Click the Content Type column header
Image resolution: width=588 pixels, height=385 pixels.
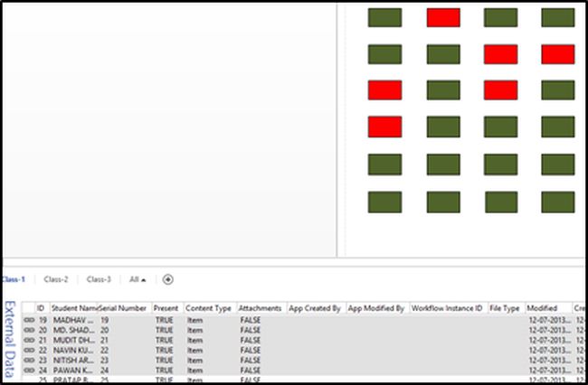click(x=210, y=308)
